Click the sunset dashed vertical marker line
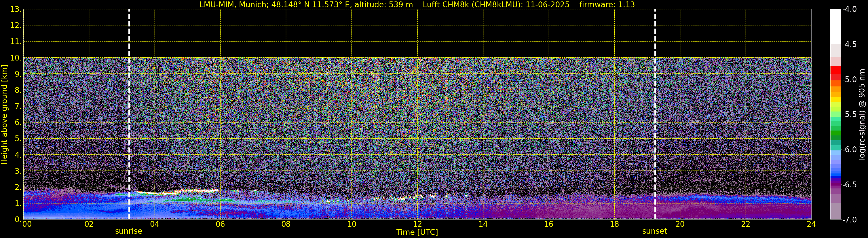The height and width of the screenshot is (238, 868). coord(655,114)
